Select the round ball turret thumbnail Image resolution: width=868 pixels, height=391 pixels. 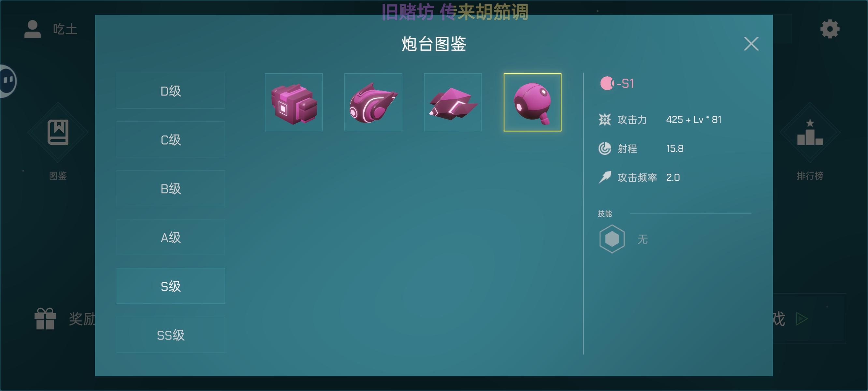pos(532,102)
